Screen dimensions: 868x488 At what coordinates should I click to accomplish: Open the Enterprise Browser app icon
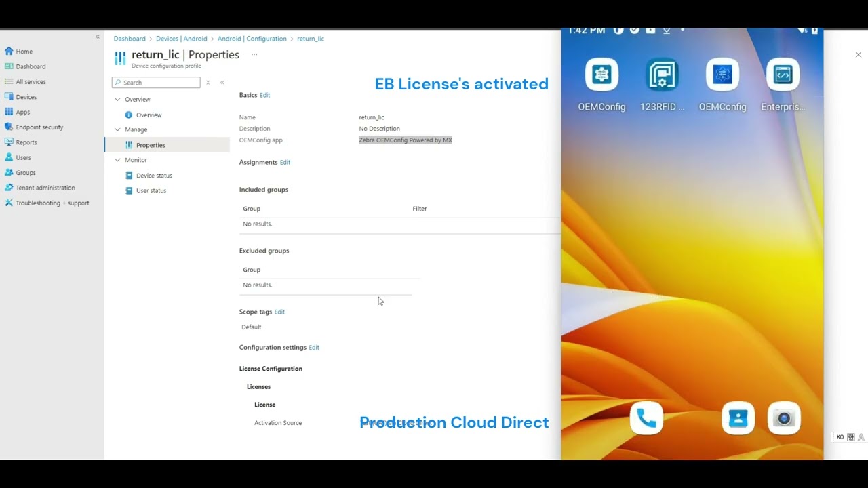coord(782,75)
